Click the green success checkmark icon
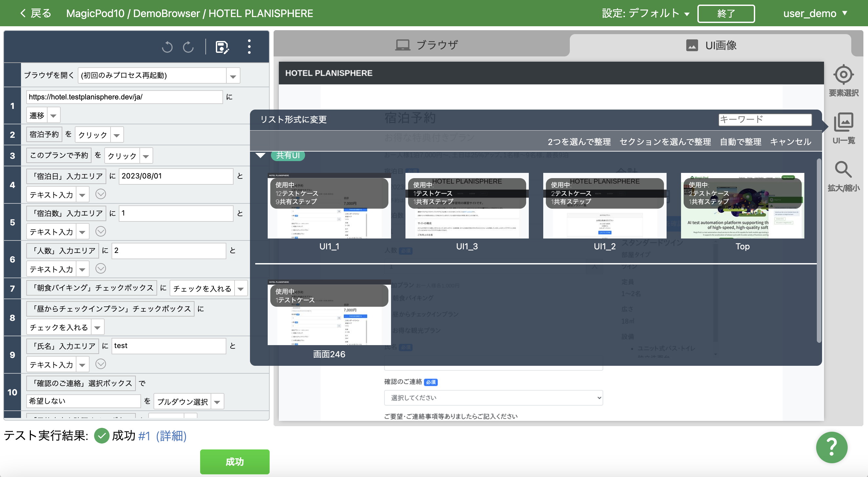Image resolution: width=868 pixels, height=477 pixels. point(101,436)
